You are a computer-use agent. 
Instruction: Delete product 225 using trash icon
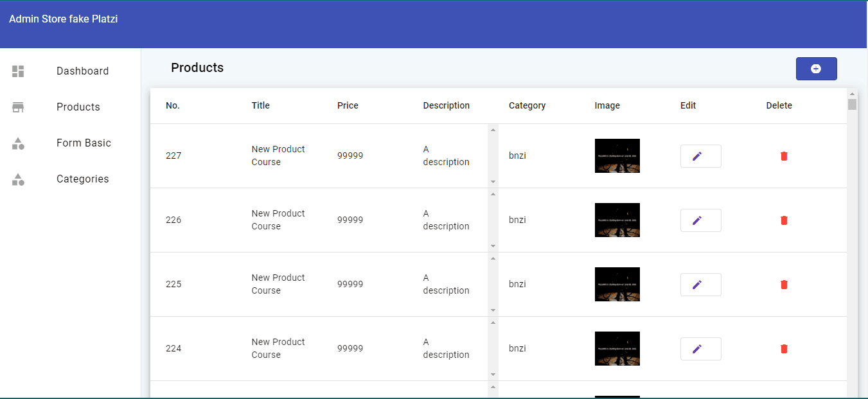[784, 285]
